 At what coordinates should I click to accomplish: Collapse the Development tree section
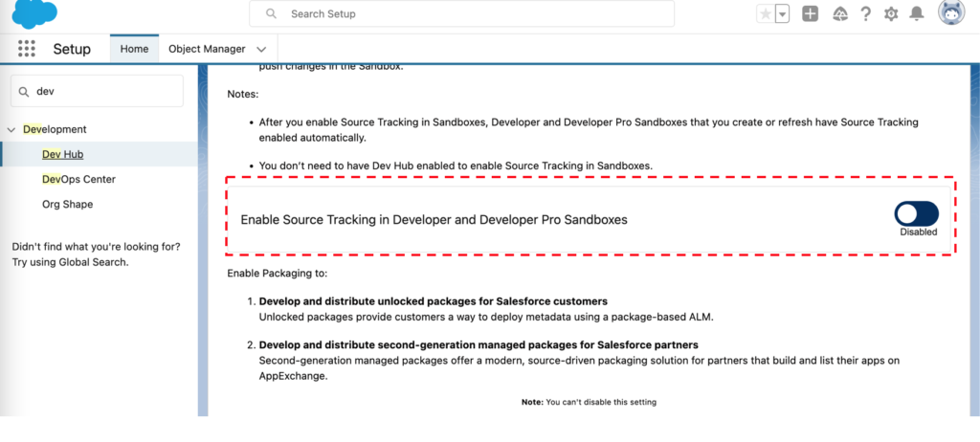[x=11, y=129]
